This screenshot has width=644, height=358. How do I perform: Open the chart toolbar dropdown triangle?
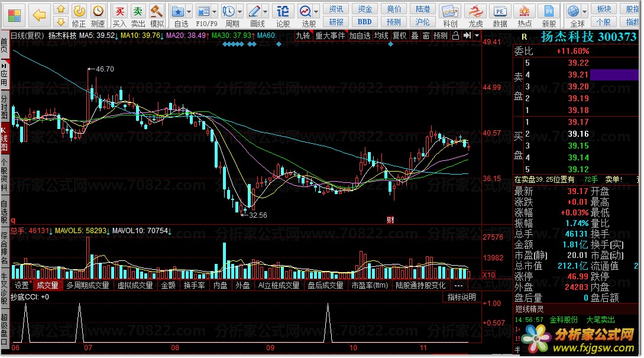pos(477,36)
